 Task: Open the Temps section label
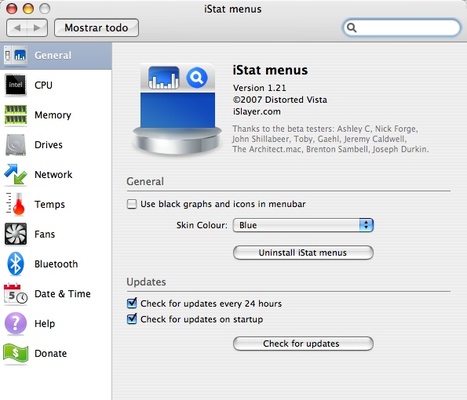coord(50,204)
